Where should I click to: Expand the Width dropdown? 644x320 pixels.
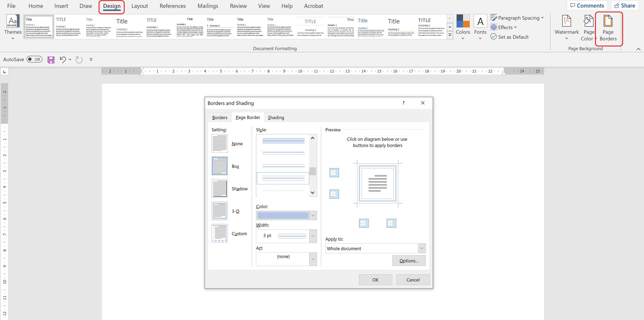[313, 236]
